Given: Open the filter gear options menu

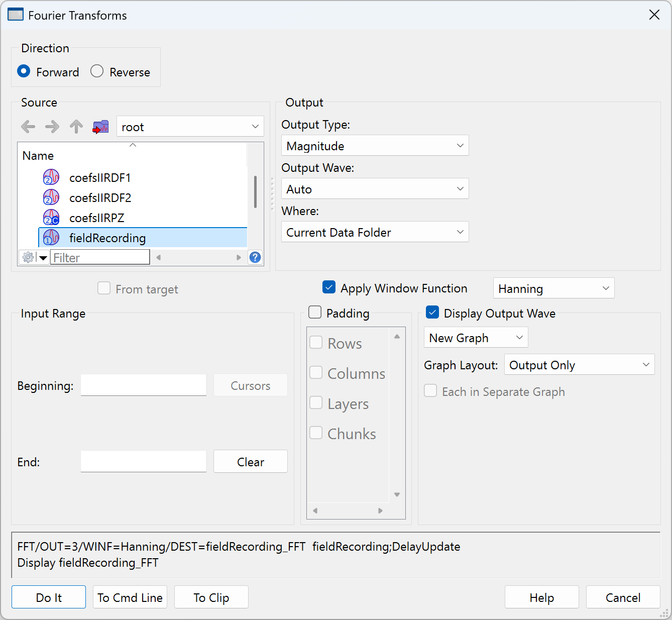Looking at the screenshot, I should point(33,258).
